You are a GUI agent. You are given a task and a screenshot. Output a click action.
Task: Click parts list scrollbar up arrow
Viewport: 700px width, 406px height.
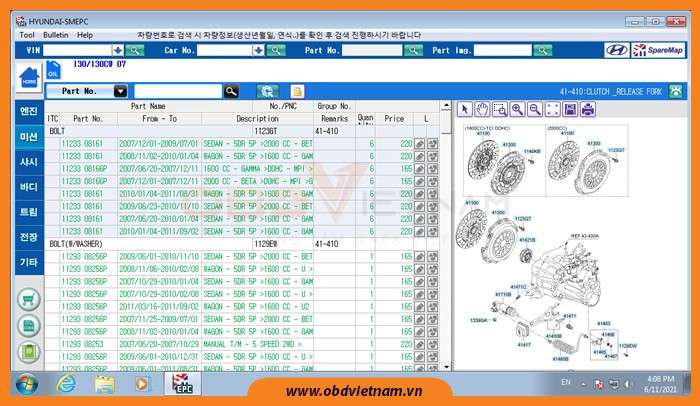pyautogui.click(x=446, y=106)
